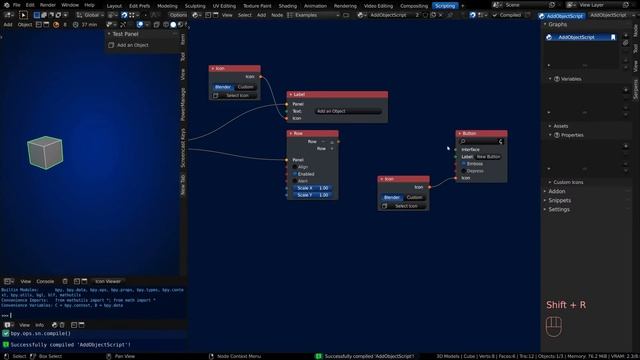Select material preview shading icon
Viewport: 640px width, 360px height.
(x=180, y=24)
